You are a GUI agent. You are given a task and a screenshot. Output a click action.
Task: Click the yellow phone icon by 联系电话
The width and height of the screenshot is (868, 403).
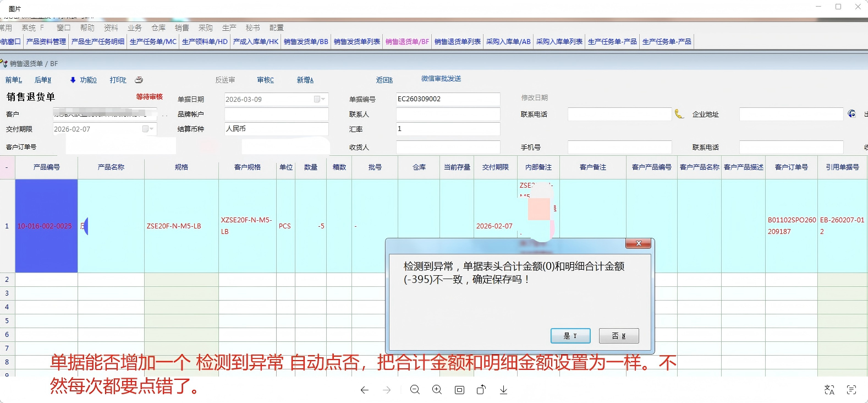tap(679, 114)
